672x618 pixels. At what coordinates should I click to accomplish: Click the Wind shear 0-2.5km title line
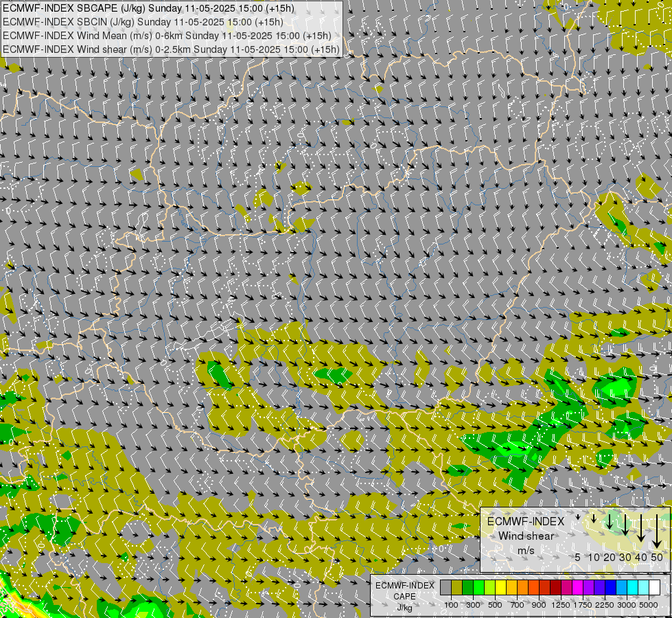pyautogui.click(x=170, y=49)
